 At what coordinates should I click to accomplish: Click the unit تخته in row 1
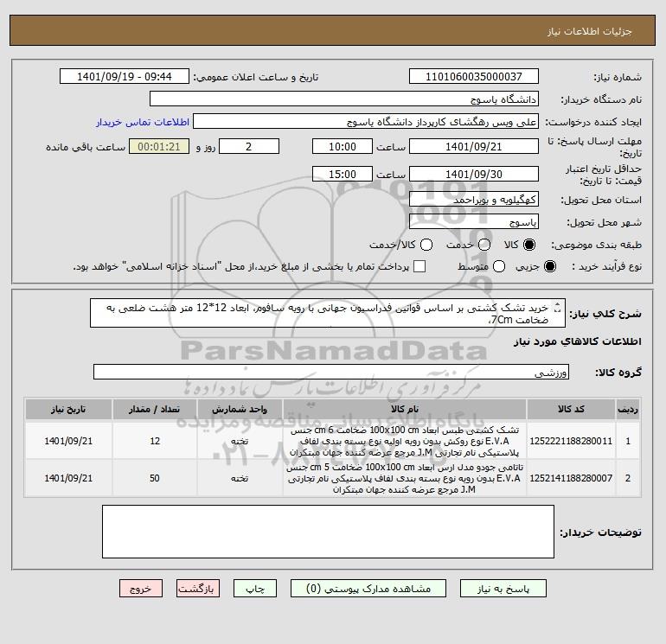tap(240, 442)
